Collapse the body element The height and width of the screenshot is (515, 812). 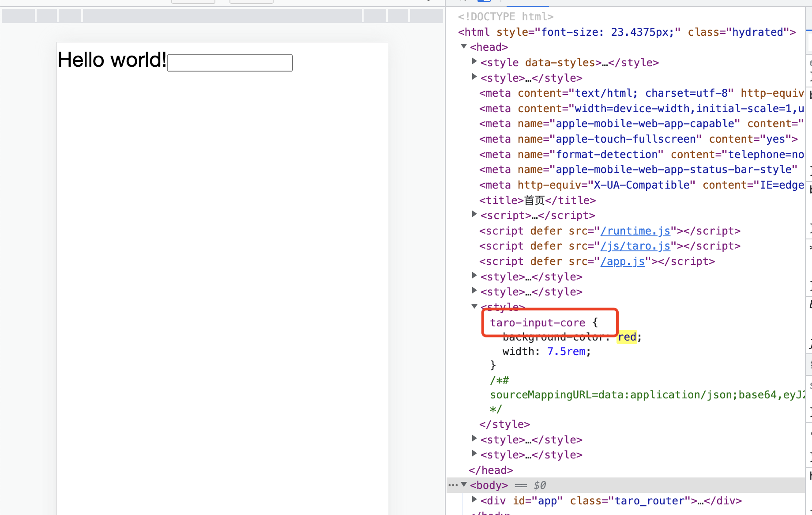(464, 484)
